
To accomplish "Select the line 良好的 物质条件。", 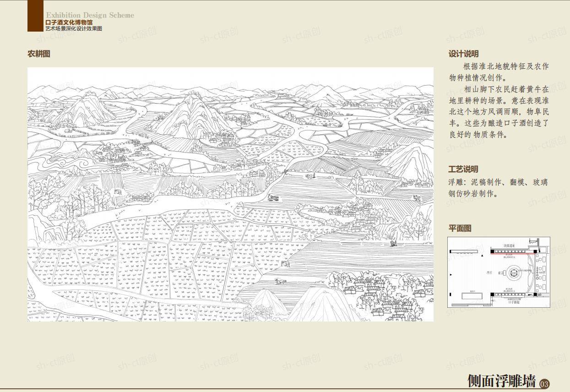I will click(x=478, y=135).
